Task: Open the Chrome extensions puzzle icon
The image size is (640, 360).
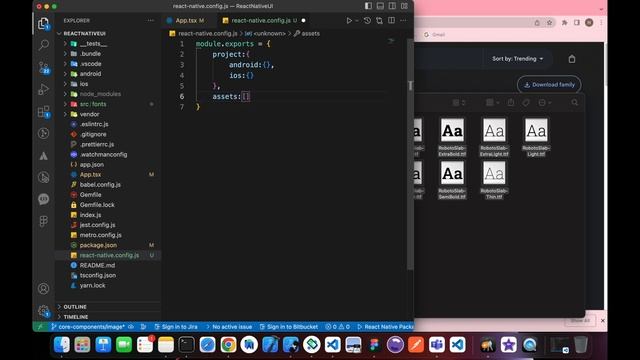Action: pos(564,23)
